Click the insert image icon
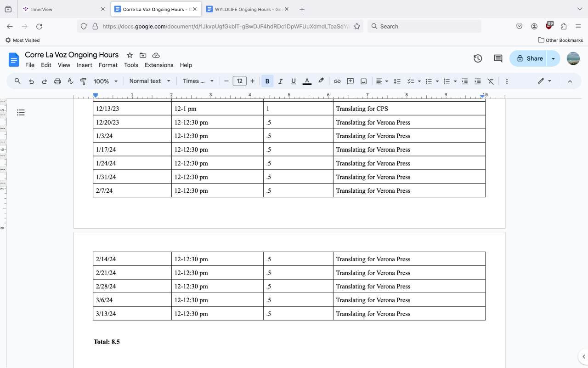Image resolution: width=588 pixels, height=368 pixels. [x=363, y=81]
